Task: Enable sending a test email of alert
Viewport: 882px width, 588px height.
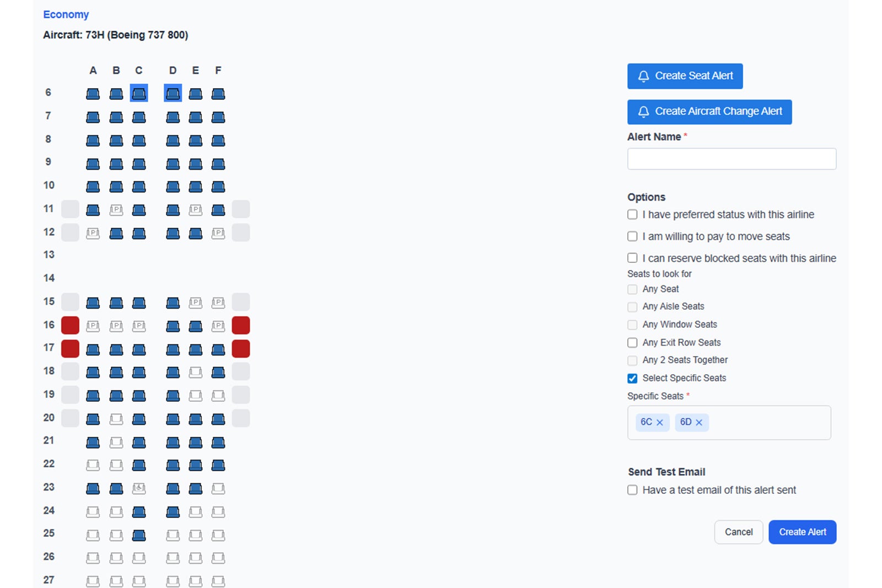Action: point(632,490)
